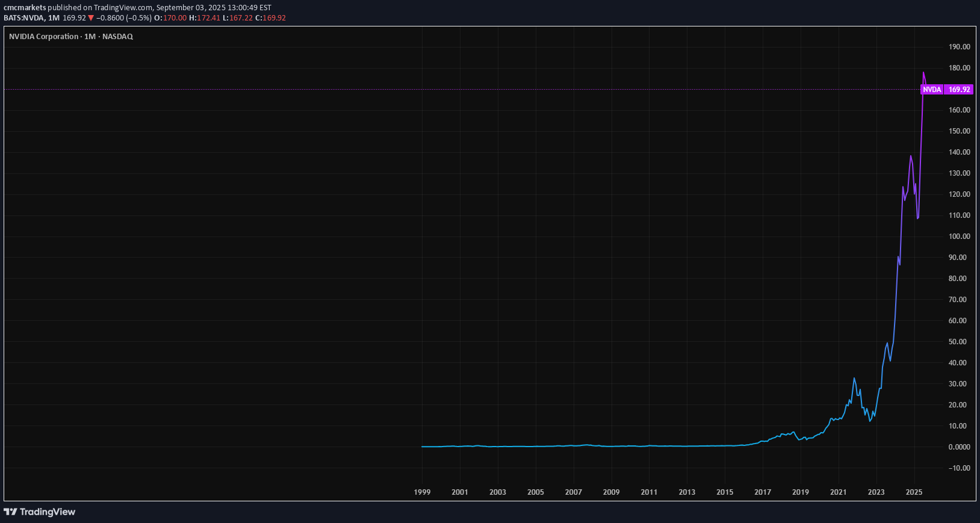Click the 2011 year label on time axis

pyautogui.click(x=649, y=492)
